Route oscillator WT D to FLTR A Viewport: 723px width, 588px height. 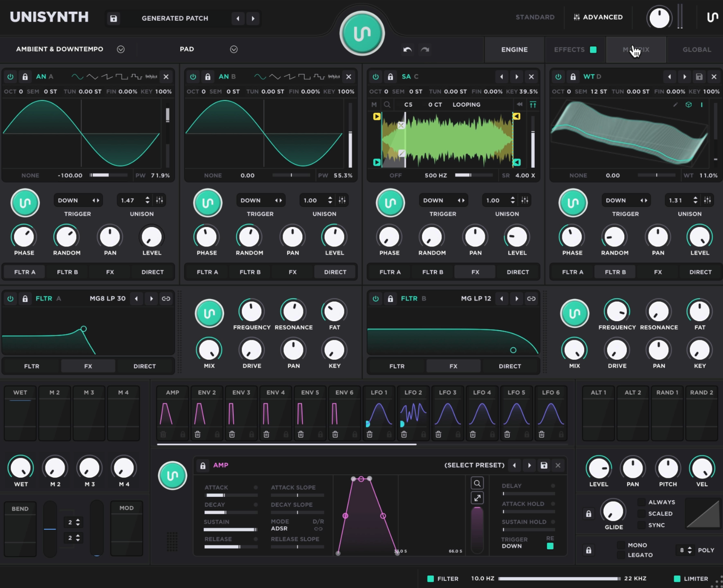click(x=573, y=272)
